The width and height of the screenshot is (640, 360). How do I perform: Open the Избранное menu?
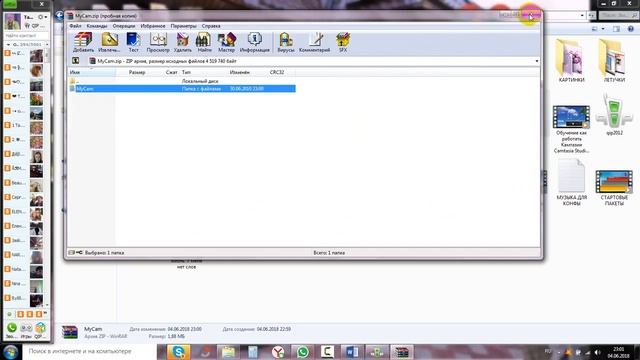[153, 26]
